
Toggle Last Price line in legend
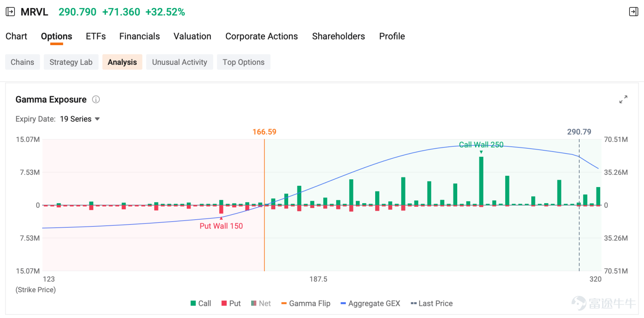click(431, 303)
